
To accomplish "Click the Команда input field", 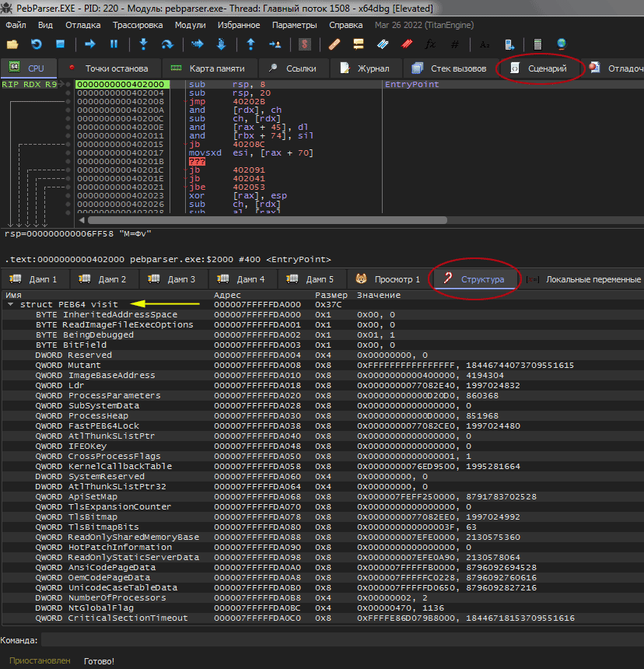I will [x=341, y=639].
